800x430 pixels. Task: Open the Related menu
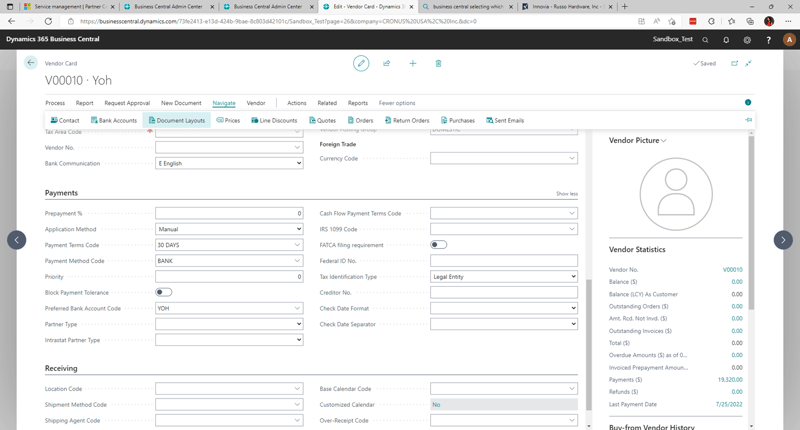click(x=327, y=103)
